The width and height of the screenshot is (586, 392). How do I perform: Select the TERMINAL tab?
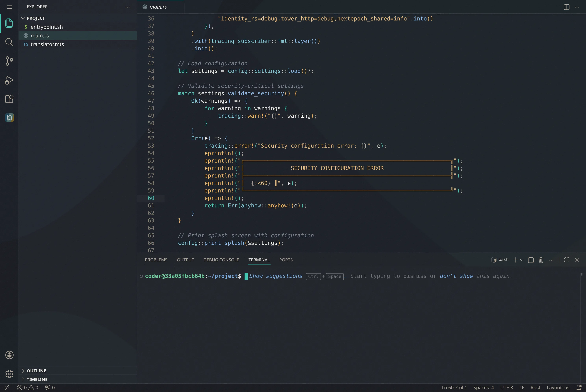[259, 260]
